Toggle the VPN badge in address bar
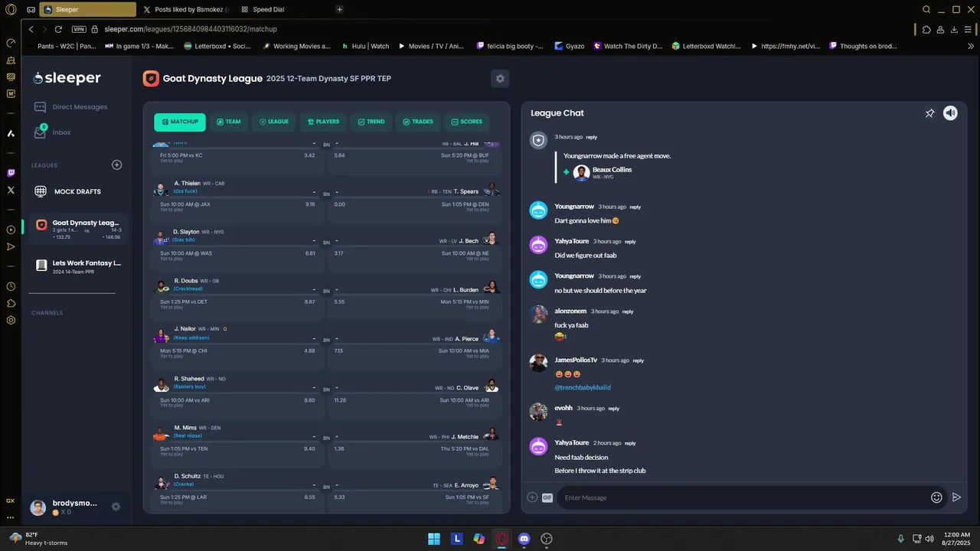Viewport: 980px width, 551px height. coord(78,29)
